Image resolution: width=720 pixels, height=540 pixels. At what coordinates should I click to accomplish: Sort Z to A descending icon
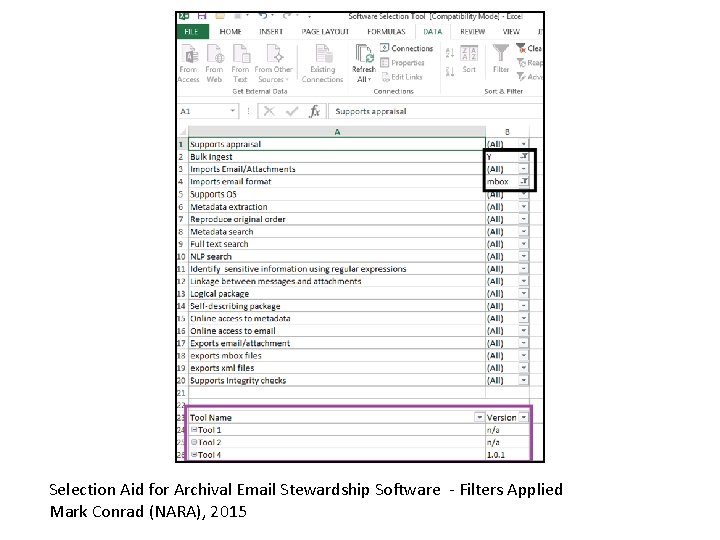tap(450, 71)
